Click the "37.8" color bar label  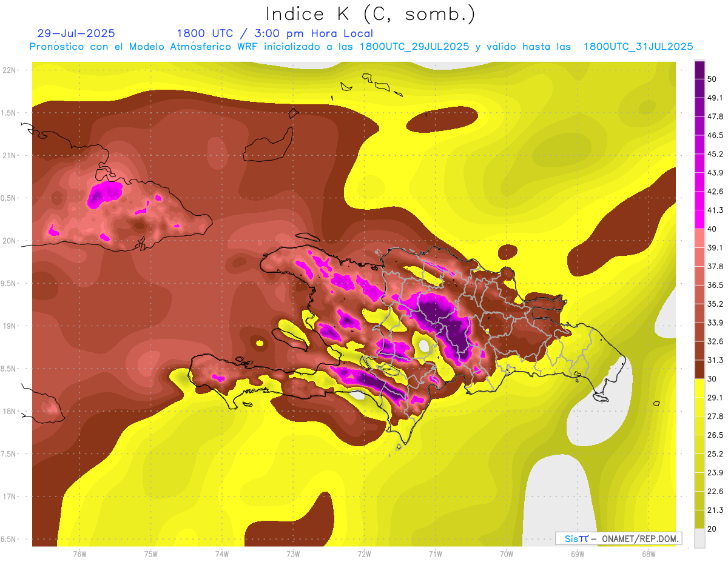(x=716, y=266)
